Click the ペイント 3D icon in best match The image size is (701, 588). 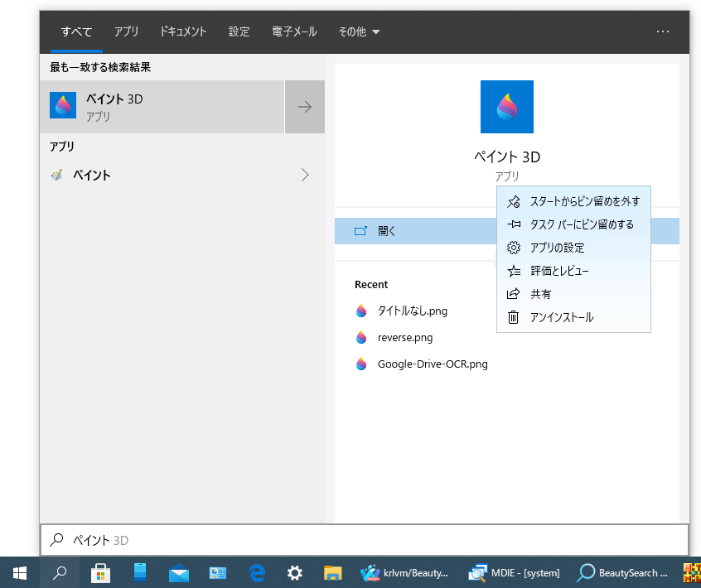point(63,105)
